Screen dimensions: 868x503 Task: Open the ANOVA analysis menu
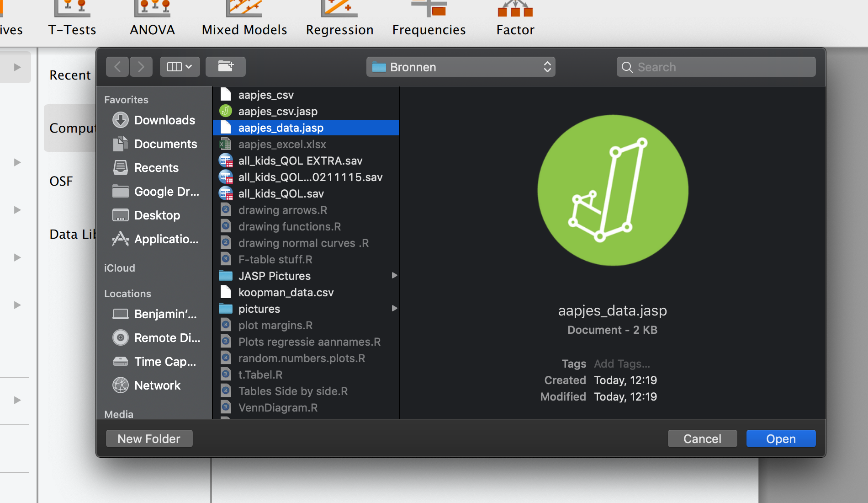tap(152, 19)
